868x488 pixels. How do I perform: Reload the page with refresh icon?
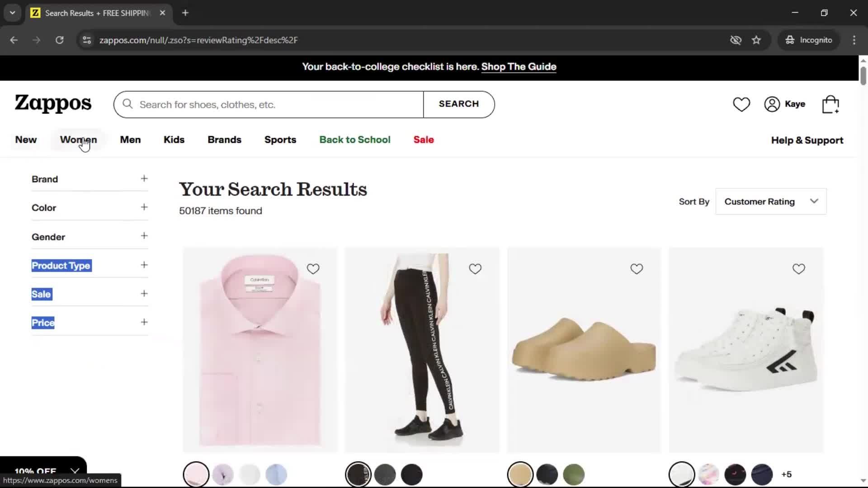click(59, 40)
